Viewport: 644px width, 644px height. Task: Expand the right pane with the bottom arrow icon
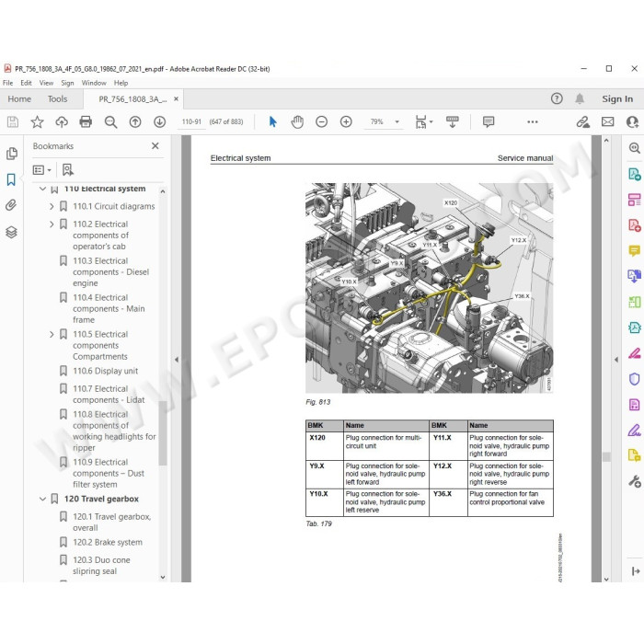[x=636, y=571]
